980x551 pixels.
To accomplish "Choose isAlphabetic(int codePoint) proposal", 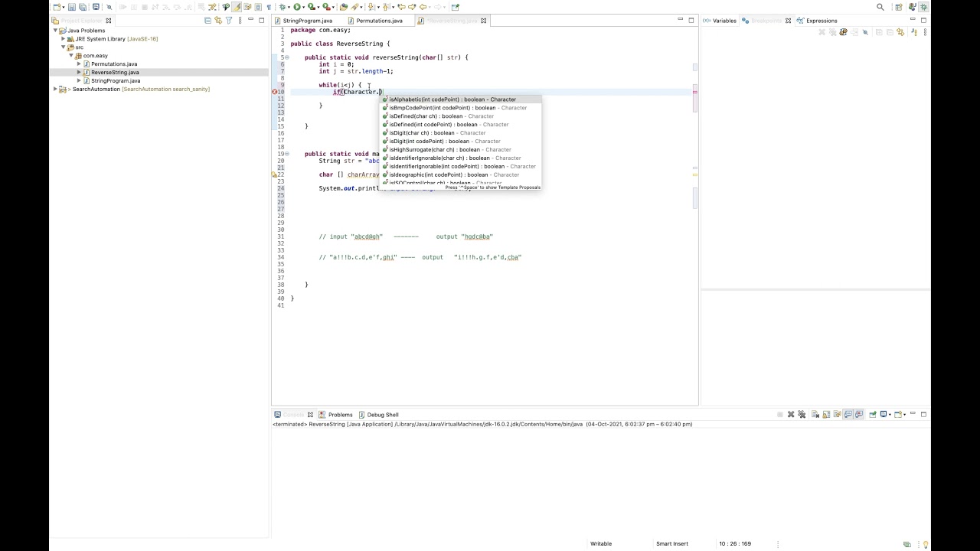I will coord(461,99).
